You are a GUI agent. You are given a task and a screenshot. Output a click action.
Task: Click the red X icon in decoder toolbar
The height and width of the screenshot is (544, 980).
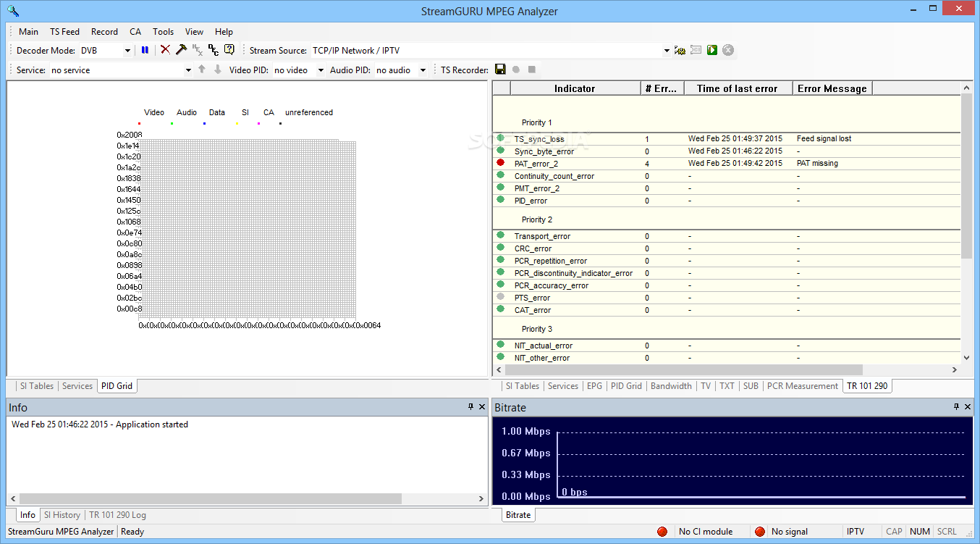(x=165, y=50)
